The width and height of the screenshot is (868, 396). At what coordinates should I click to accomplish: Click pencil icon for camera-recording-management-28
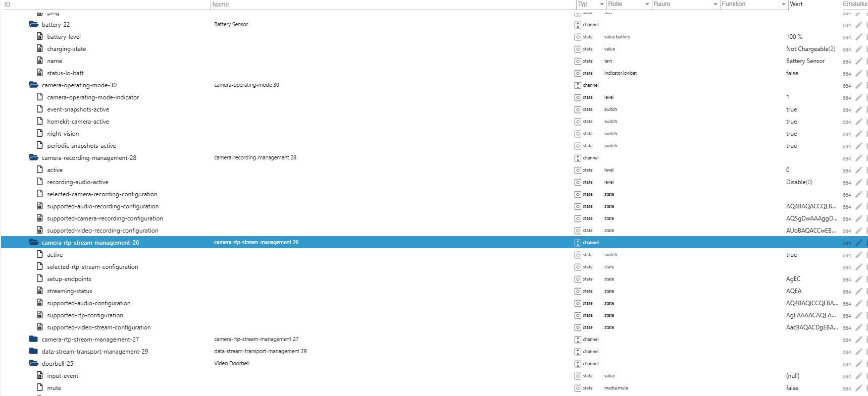(858, 158)
